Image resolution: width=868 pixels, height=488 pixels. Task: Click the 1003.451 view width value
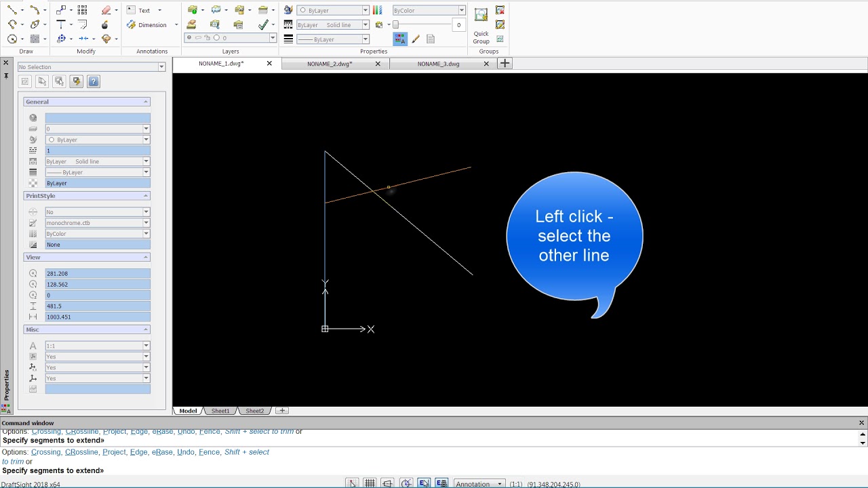[98, 317]
